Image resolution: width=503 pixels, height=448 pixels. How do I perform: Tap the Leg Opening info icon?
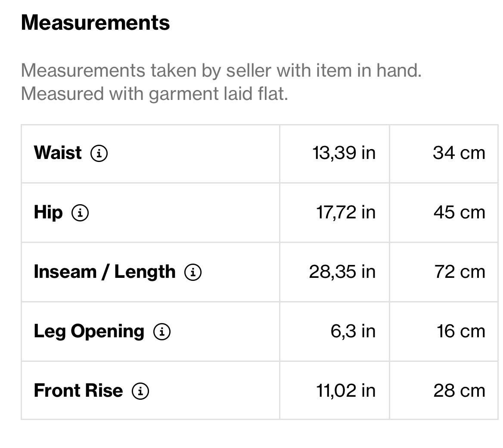(x=162, y=331)
